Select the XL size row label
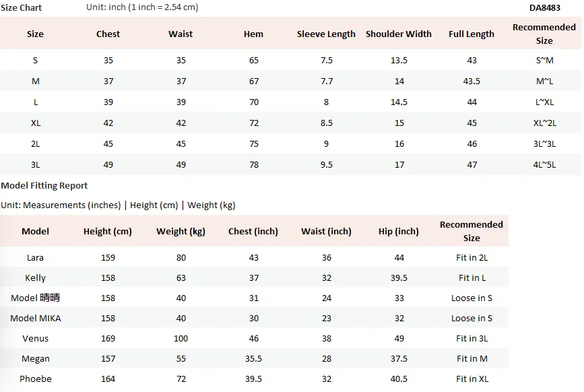Image resolution: width=584 pixels, height=392 pixels. click(x=36, y=123)
